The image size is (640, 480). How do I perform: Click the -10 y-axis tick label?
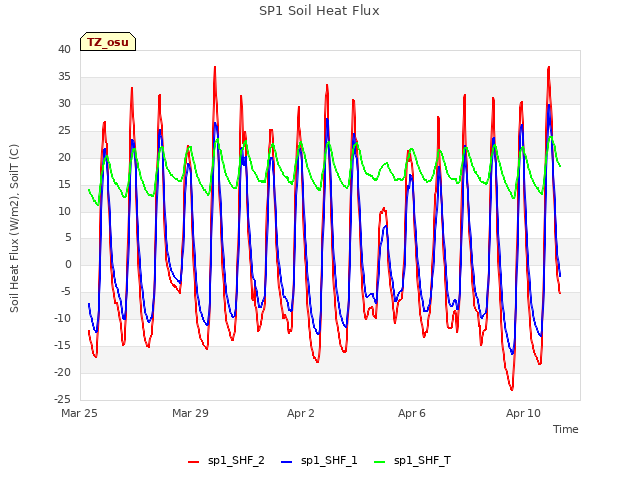[x=62, y=318]
